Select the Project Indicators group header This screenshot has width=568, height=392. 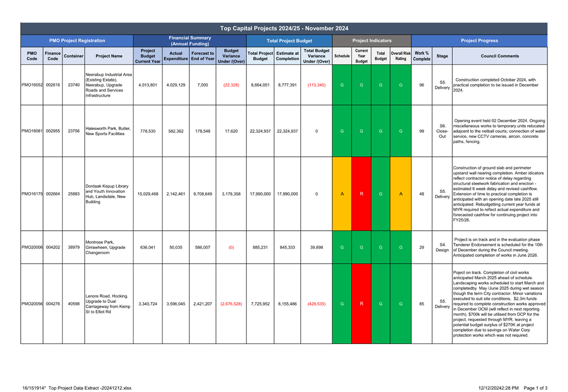tap(371, 41)
